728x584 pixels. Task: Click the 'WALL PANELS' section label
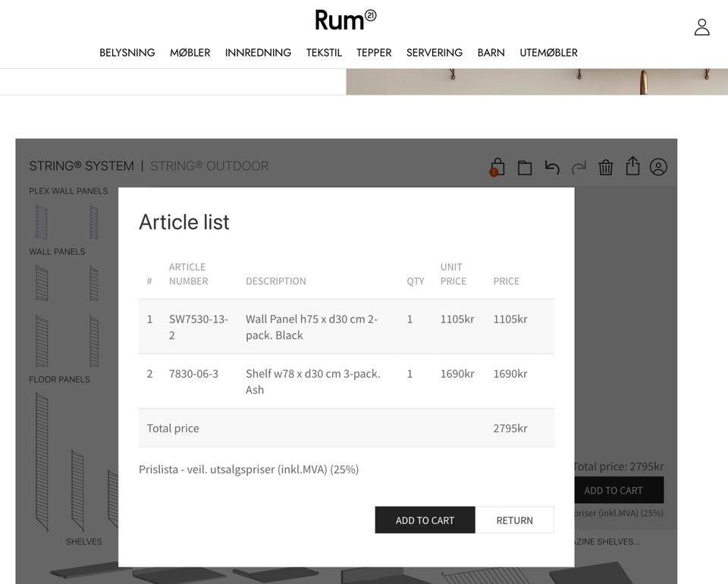[57, 252]
